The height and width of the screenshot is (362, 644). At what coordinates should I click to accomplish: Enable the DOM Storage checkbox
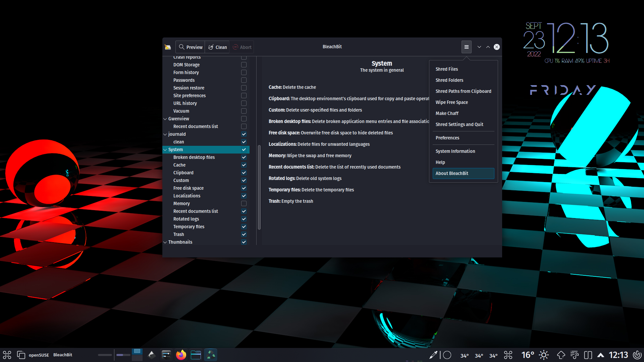244,65
